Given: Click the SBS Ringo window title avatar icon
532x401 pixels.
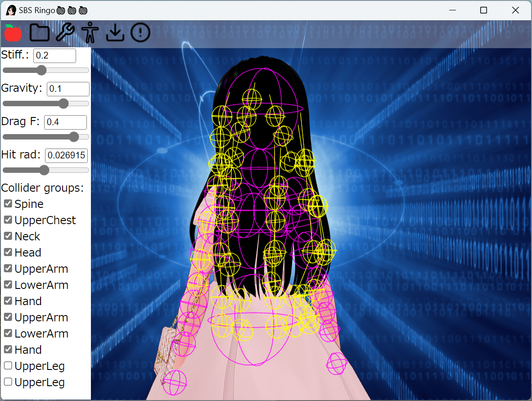Looking at the screenshot, I should tap(11, 10).
